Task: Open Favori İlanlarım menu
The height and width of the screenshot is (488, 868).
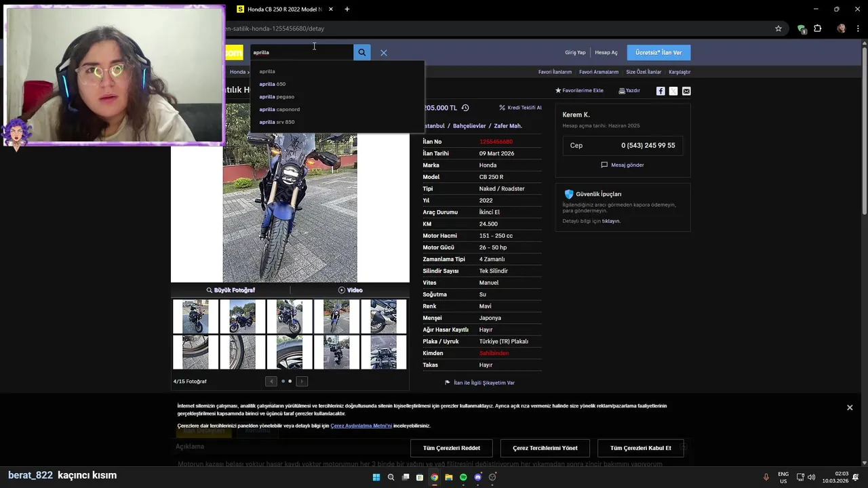Action: (x=555, y=72)
